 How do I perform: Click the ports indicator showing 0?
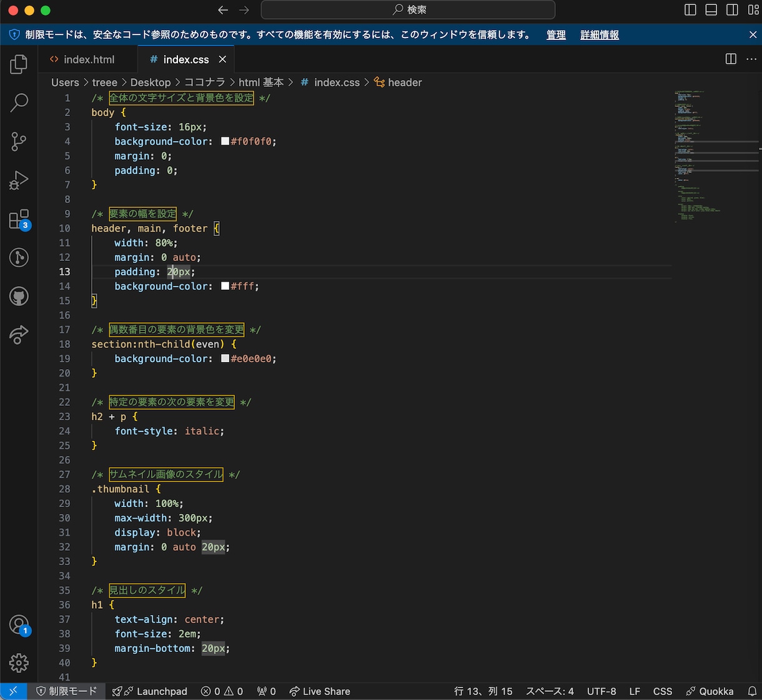click(267, 691)
